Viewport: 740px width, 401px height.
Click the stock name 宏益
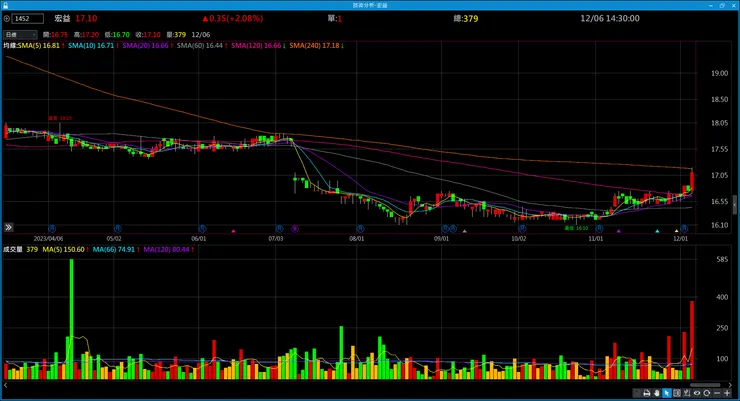62,19
